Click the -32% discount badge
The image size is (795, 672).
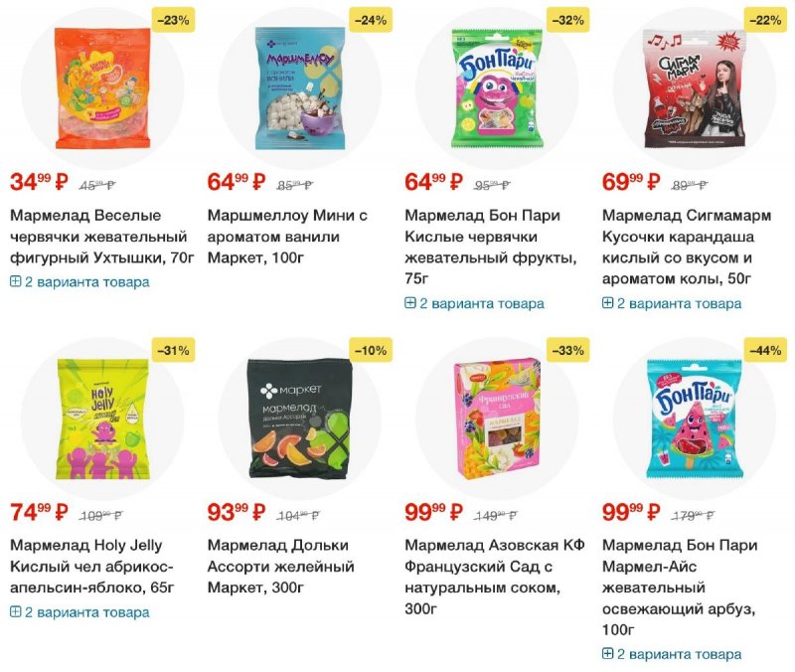pos(567,20)
